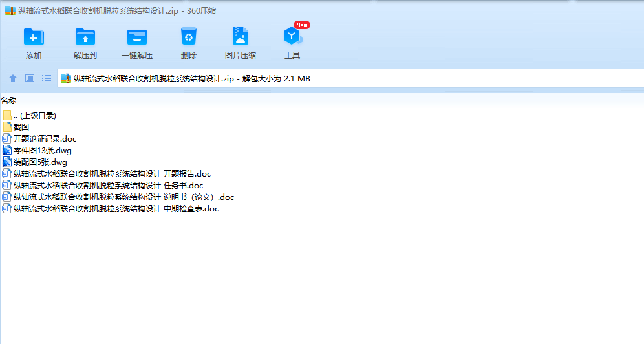Click the parent directory folder icon
Image resolution: width=644 pixels, height=344 pixels.
point(7,115)
